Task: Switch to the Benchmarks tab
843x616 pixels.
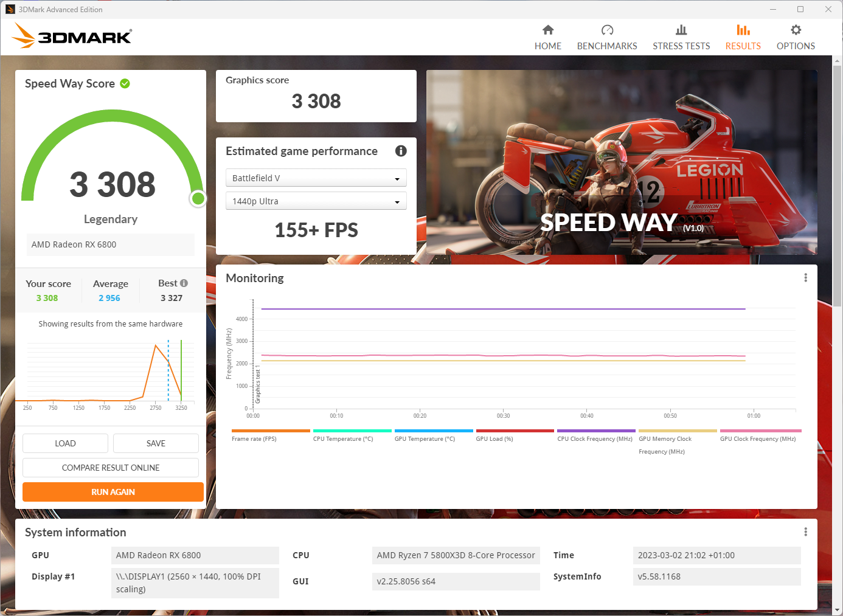Action: (x=607, y=38)
